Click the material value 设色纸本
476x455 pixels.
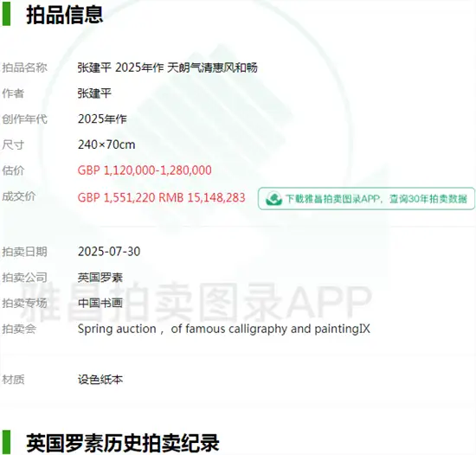(100, 380)
